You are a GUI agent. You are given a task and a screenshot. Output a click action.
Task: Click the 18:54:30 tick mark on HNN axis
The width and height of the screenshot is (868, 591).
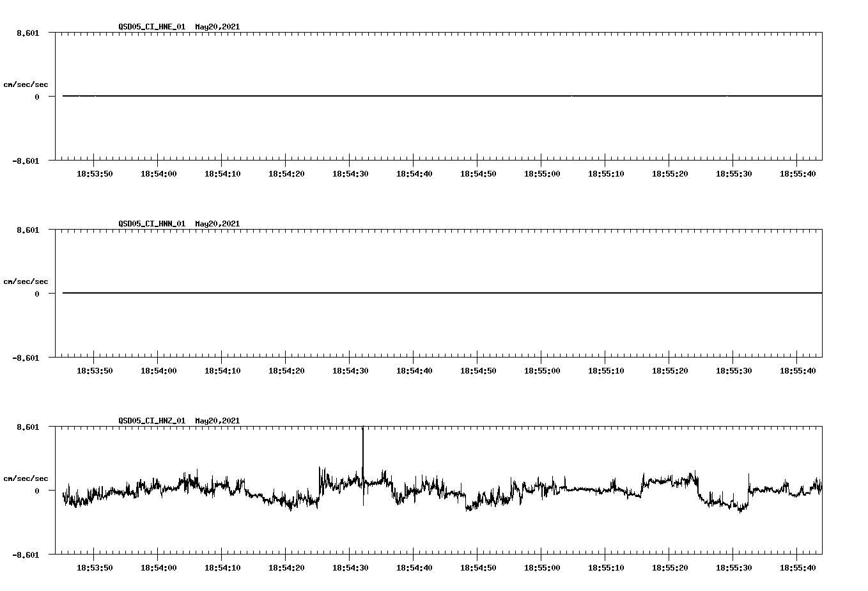coord(350,360)
